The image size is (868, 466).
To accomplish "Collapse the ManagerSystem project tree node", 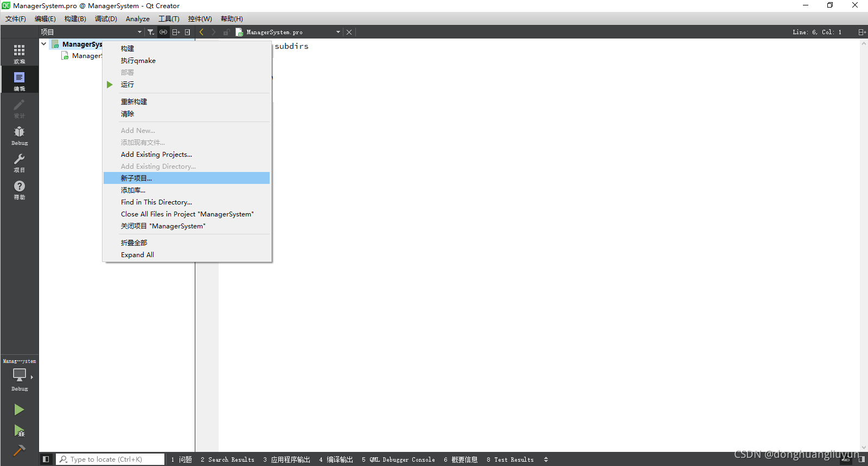I will pos(44,44).
